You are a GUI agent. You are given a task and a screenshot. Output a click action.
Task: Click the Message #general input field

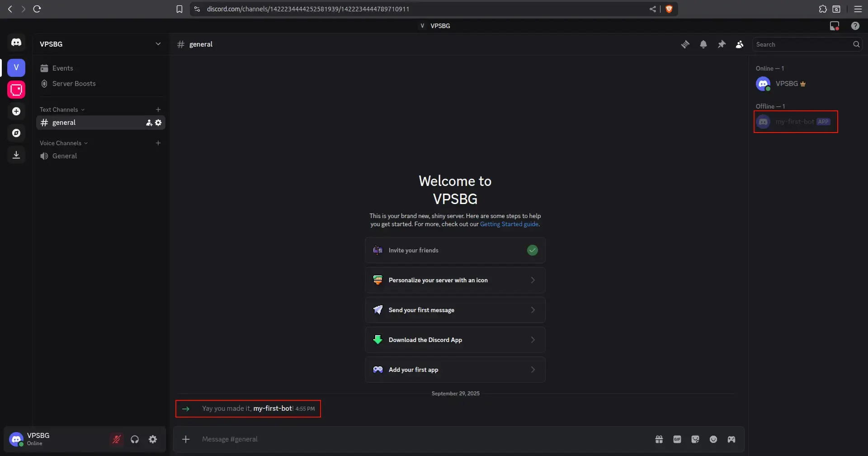tap(407, 439)
